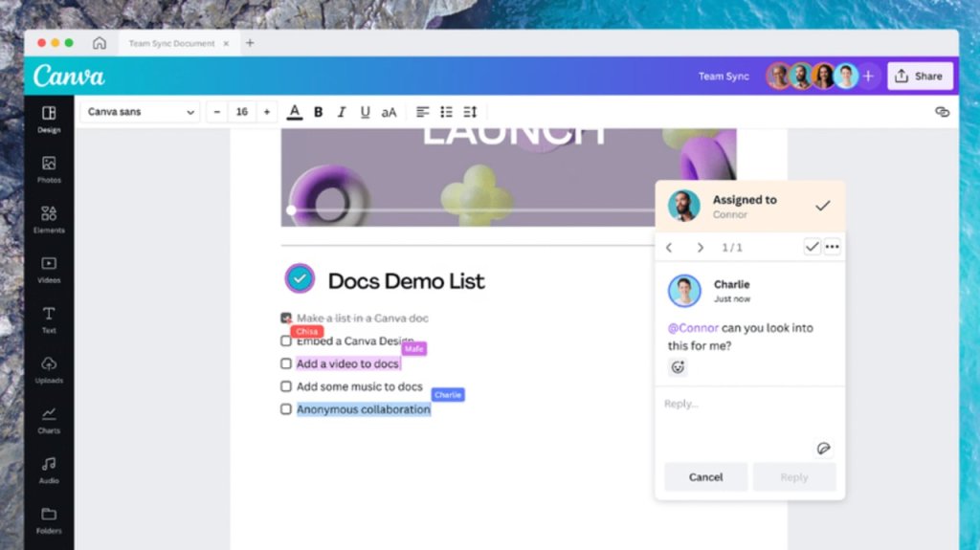Click the browser home icon
Image resolution: width=980 pixels, height=550 pixels.
tap(100, 43)
